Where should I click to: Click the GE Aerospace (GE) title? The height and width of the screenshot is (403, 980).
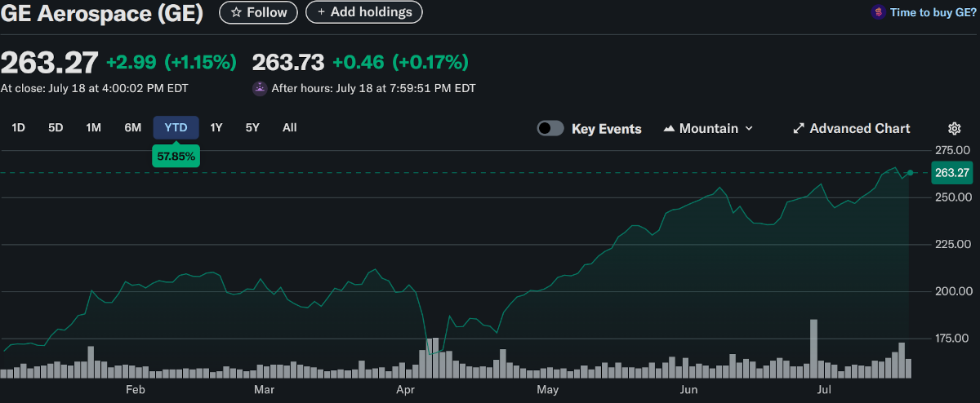pos(102,13)
